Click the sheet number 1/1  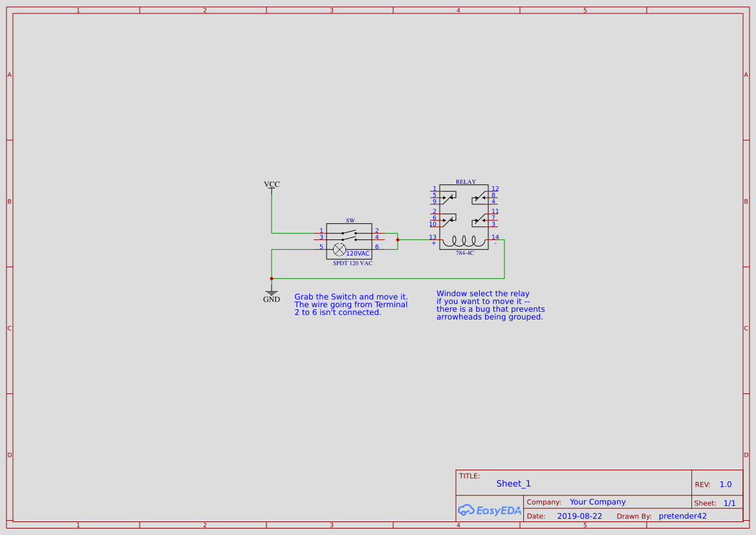pos(729,503)
